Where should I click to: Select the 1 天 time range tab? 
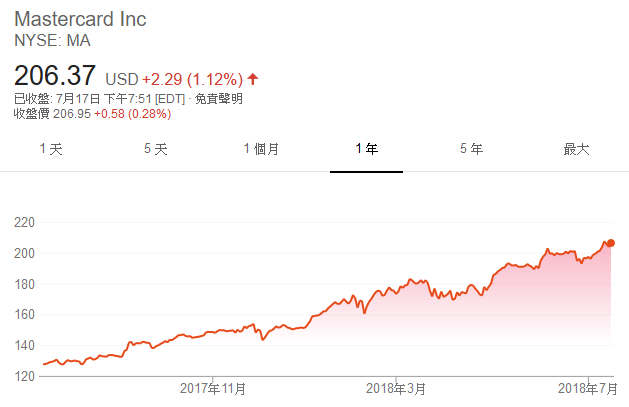(51, 149)
